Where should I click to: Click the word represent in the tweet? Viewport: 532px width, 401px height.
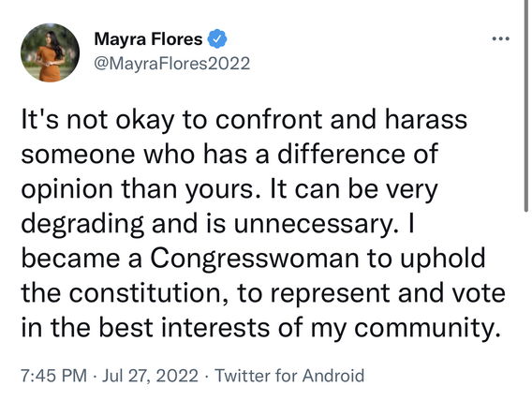click(330, 292)
